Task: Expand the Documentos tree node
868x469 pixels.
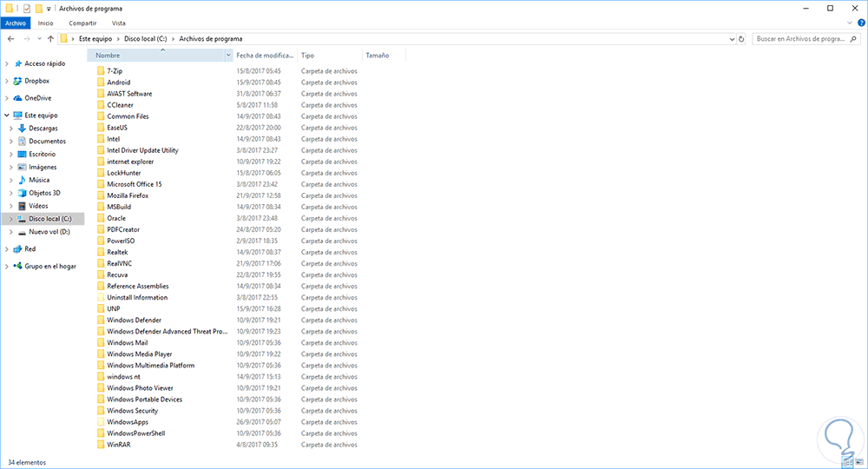Action: pyautogui.click(x=11, y=142)
